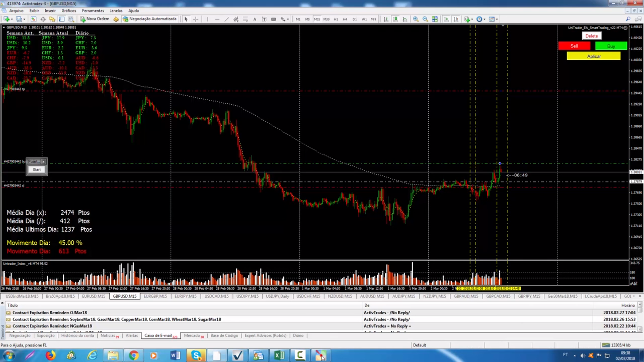
Task: Close the small Point panel
Action: click(x=43, y=162)
